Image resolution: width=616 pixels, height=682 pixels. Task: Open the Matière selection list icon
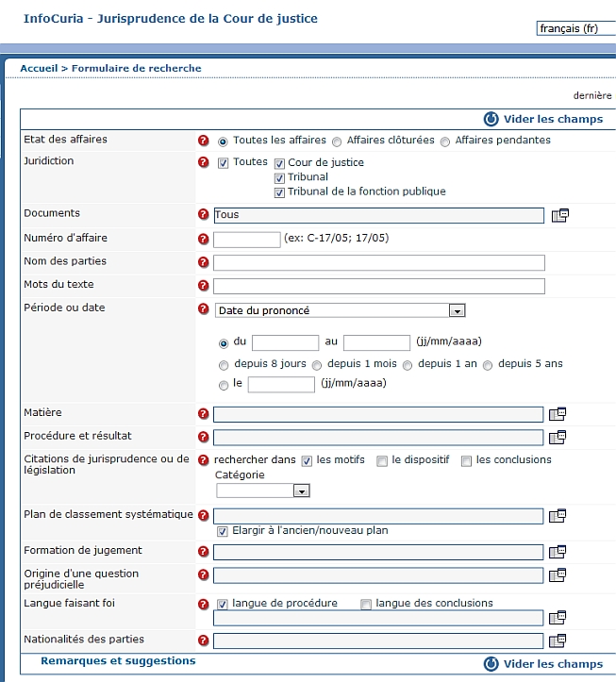tap(558, 414)
